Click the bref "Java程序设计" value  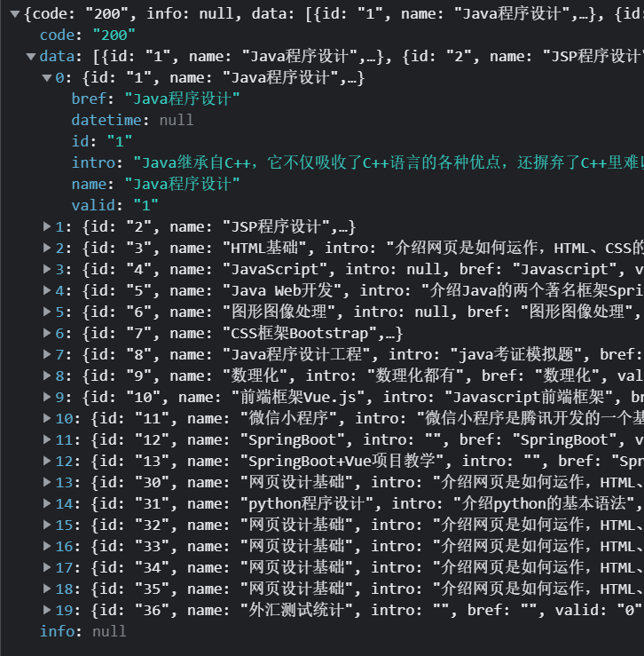(x=183, y=99)
